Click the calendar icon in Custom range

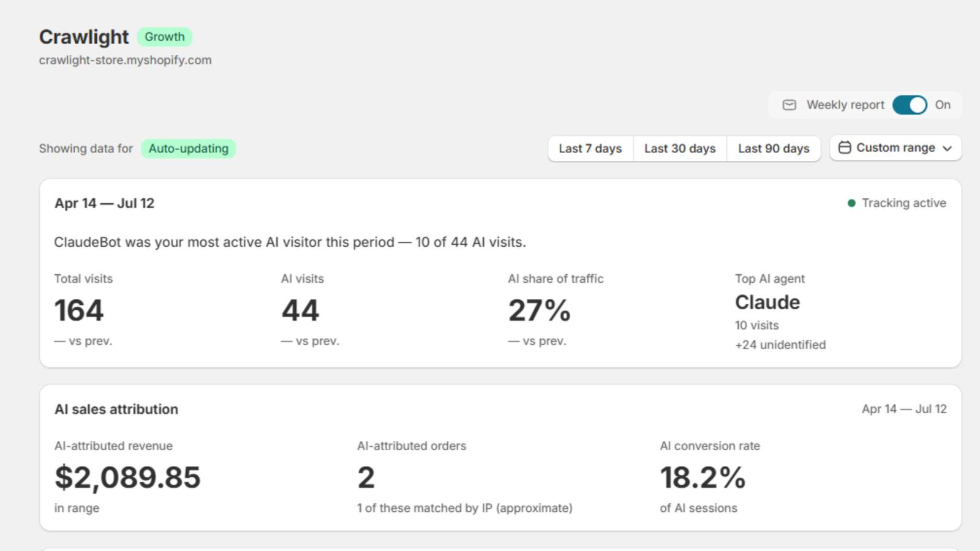coord(845,148)
